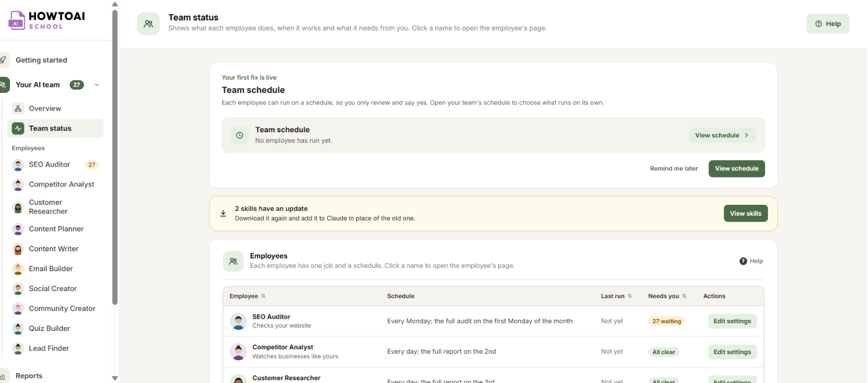Edit settings for Competitor Analyst
868x383 pixels.
coord(732,351)
